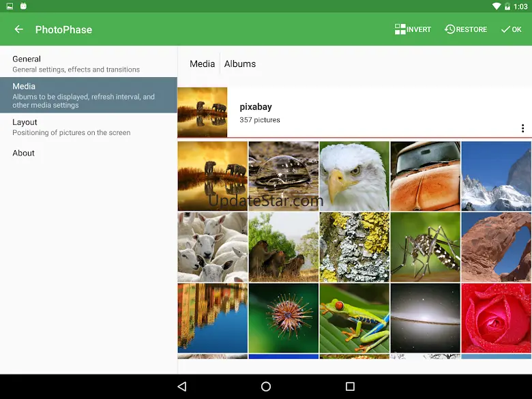The width and height of the screenshot is (532, 399).
Task: Select the mosquito photo
Action: [x=425, y=247]
